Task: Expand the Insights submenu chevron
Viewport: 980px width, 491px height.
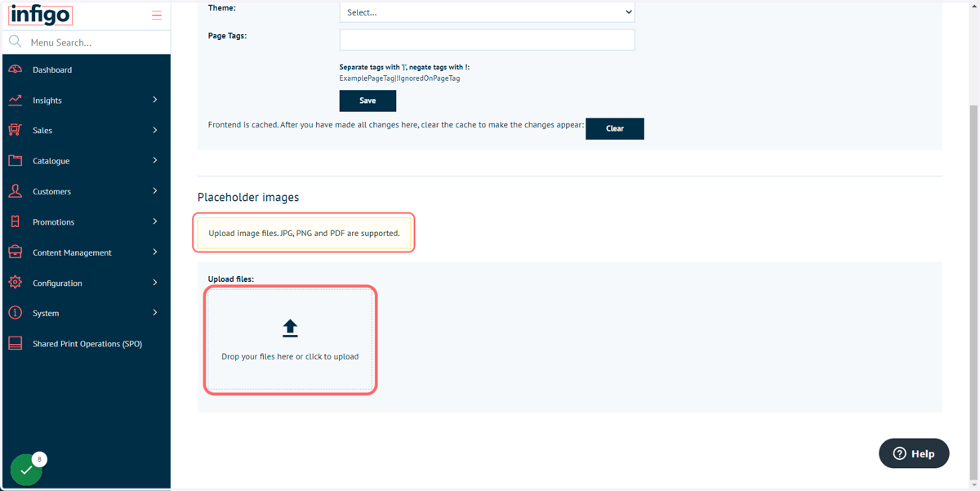Action: pos(154,100)
